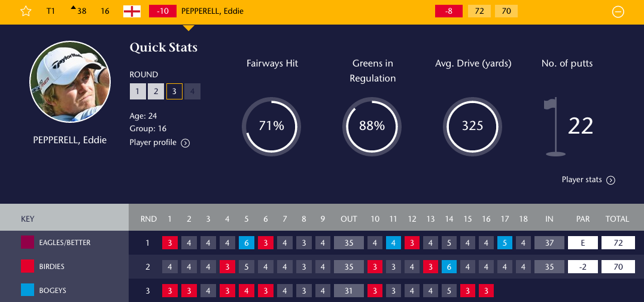Click Eddie Pepperell's profile photo

pos(70,81)
